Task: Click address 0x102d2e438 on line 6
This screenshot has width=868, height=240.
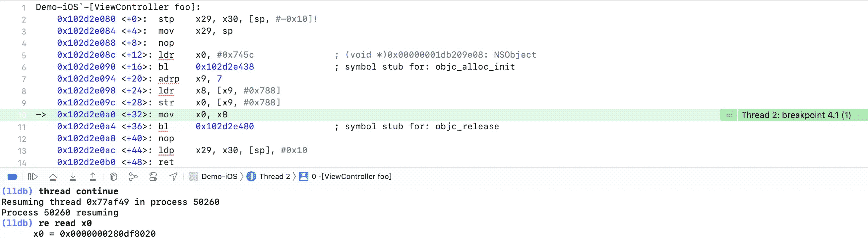Action: click(x=225, y=67)
